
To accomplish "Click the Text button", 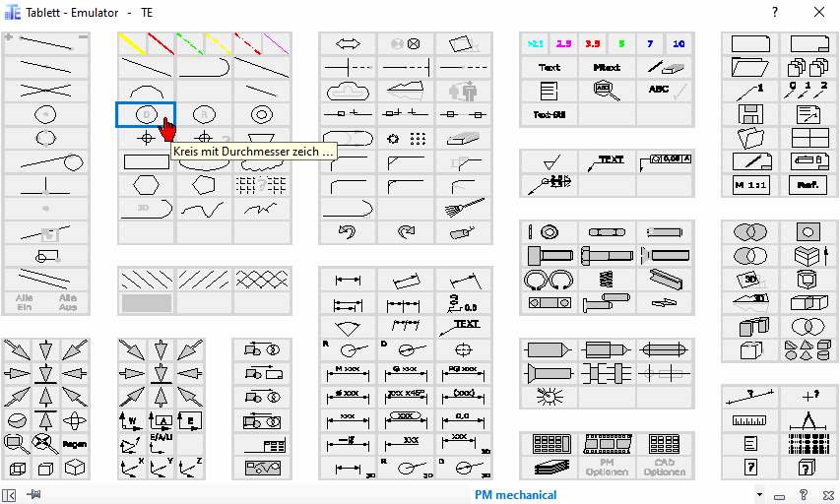I will (x=549, y=67).
